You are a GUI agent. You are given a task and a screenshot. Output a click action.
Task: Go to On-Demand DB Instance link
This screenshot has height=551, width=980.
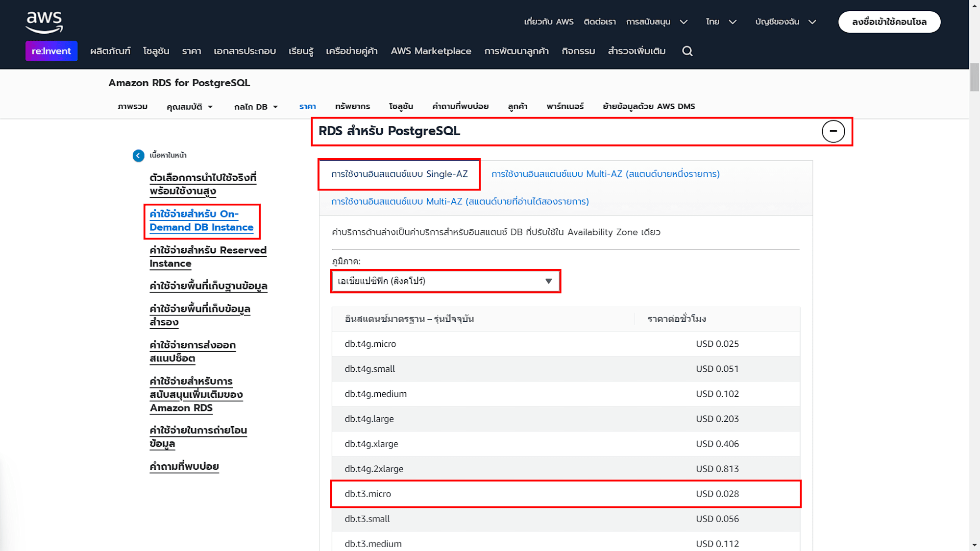click(201, 220)
